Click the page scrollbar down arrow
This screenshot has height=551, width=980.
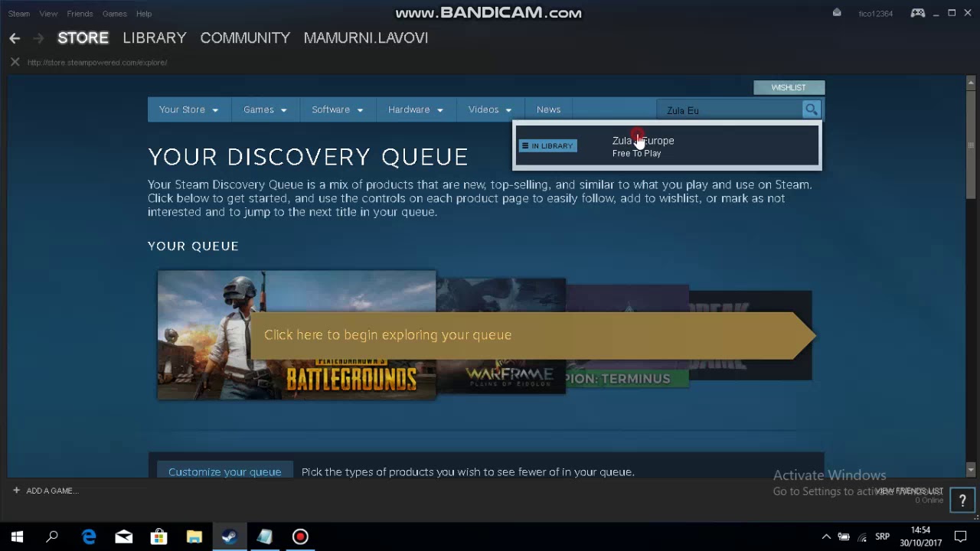(971, 469)
